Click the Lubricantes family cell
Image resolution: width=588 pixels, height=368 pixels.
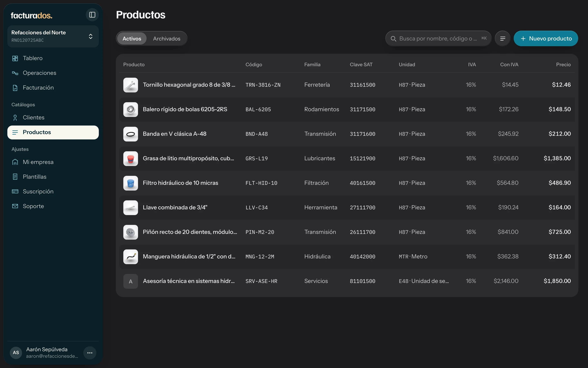point(320,158)
